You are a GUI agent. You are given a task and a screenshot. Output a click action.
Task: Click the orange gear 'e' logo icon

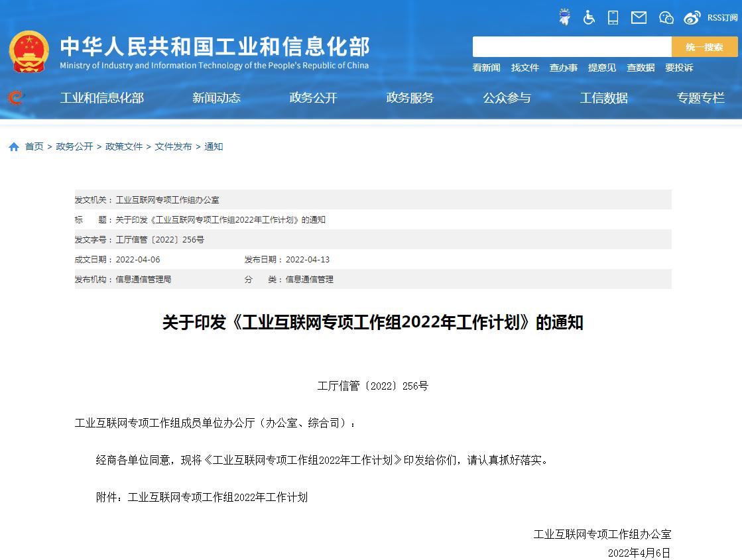[15, 98]
